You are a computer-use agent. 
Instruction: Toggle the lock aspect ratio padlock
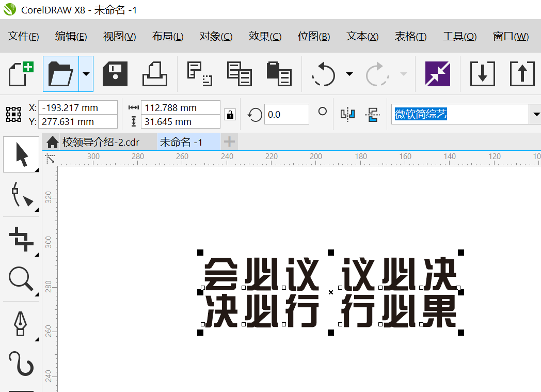point(230,114)
